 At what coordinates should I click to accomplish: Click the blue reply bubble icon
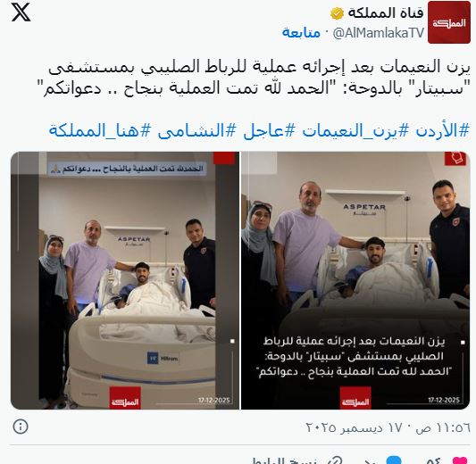(394, 460)
